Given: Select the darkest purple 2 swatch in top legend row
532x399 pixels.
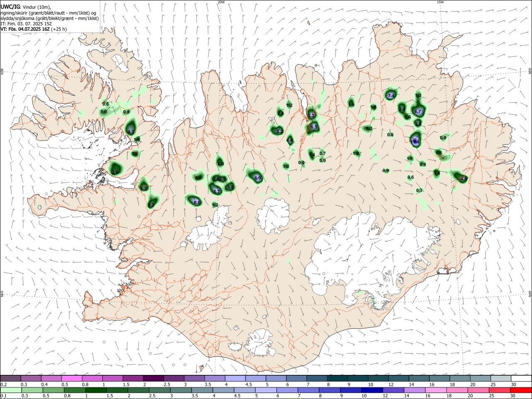Looking at the screenshot, I should (153, 378).
